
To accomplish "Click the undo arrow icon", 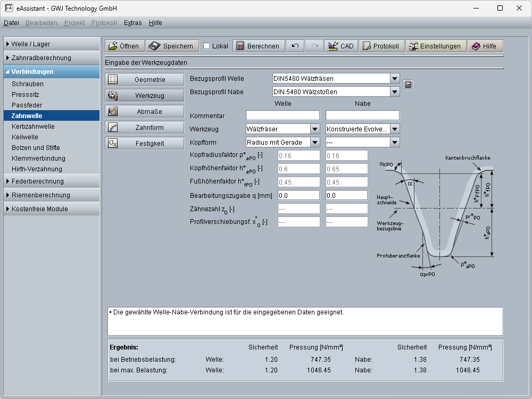I will [295, 46].
